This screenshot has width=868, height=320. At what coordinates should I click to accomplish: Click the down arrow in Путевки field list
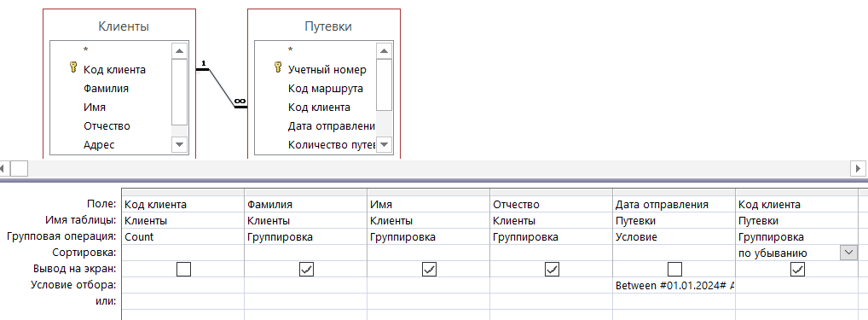click(385, 144)
